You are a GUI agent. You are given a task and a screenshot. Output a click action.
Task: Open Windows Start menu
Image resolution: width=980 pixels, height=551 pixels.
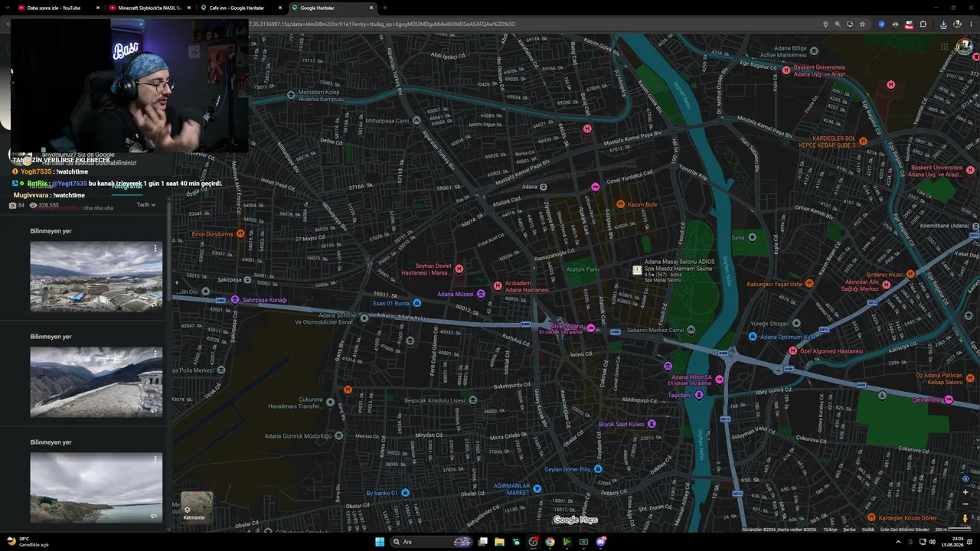tap(380, 542)
